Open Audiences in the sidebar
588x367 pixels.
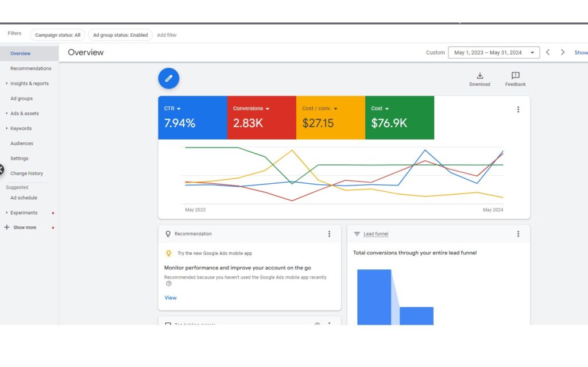click(22, 144)
